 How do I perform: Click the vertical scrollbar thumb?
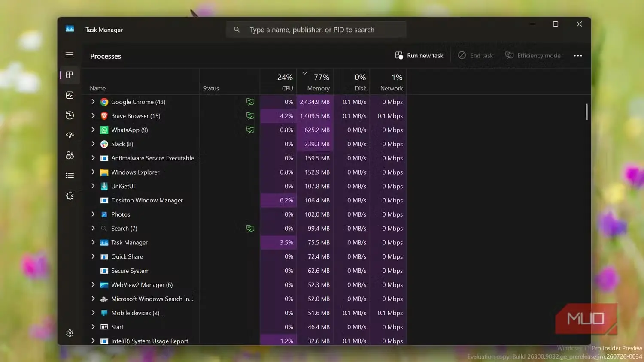coord(586,112)
